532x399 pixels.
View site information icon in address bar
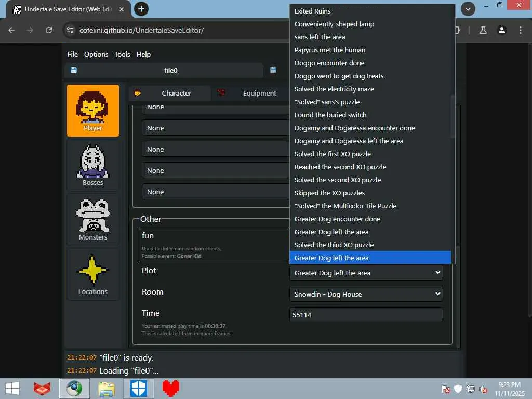pos(70,30)
